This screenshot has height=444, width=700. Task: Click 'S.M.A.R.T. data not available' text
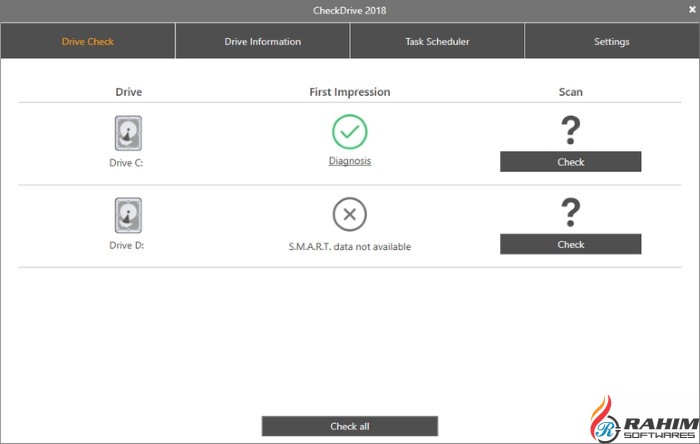tap(350, 246)
